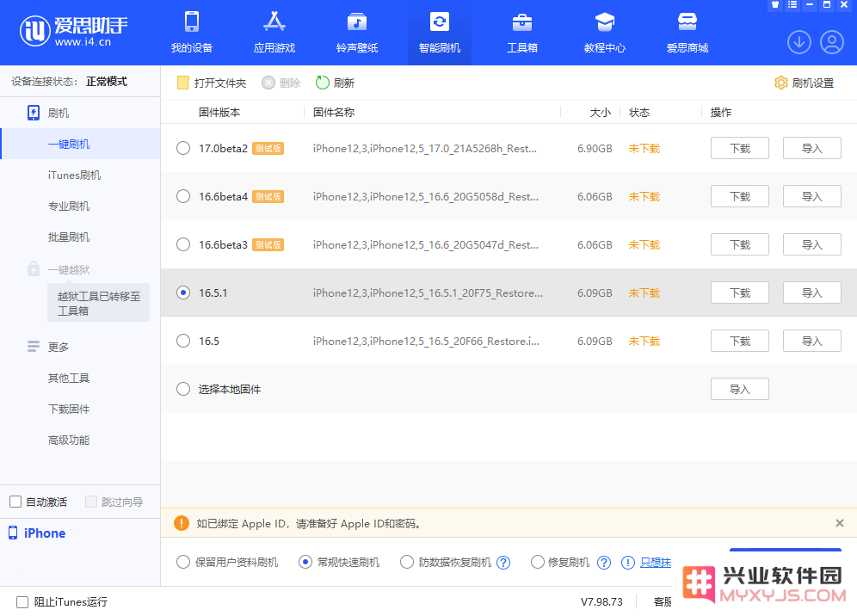
Task: Click the 一键越狱 lock icon
Action: [x=34, y=269]
